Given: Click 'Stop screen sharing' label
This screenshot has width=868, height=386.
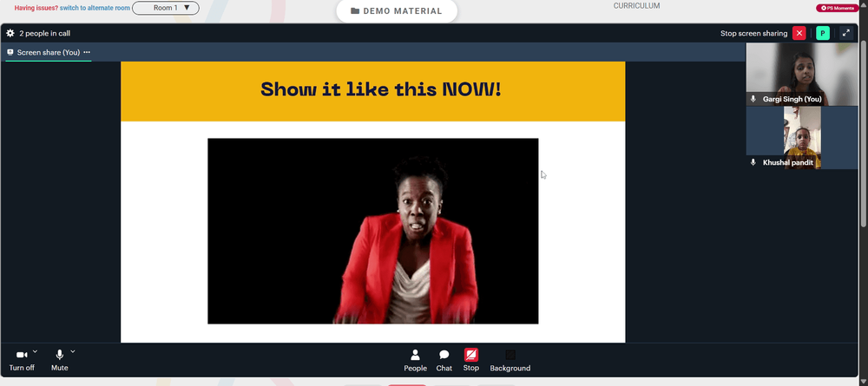Looking at the screenshot, I should point(753,33).
